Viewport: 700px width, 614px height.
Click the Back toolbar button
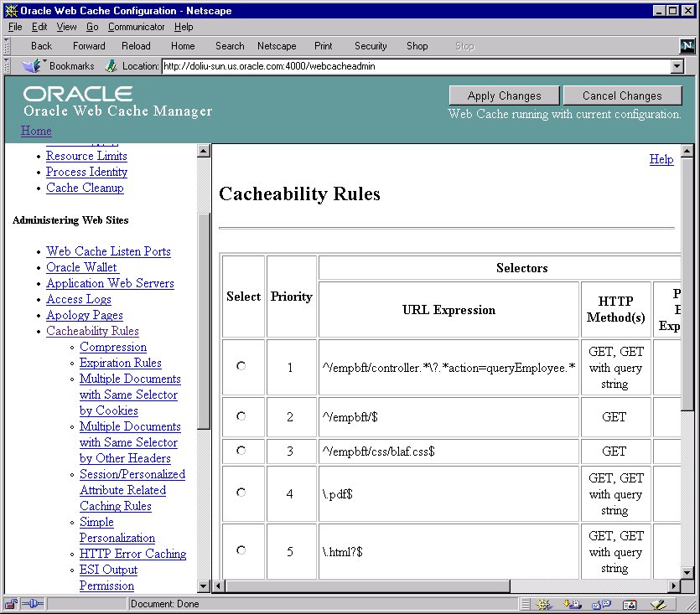point(42,46)
